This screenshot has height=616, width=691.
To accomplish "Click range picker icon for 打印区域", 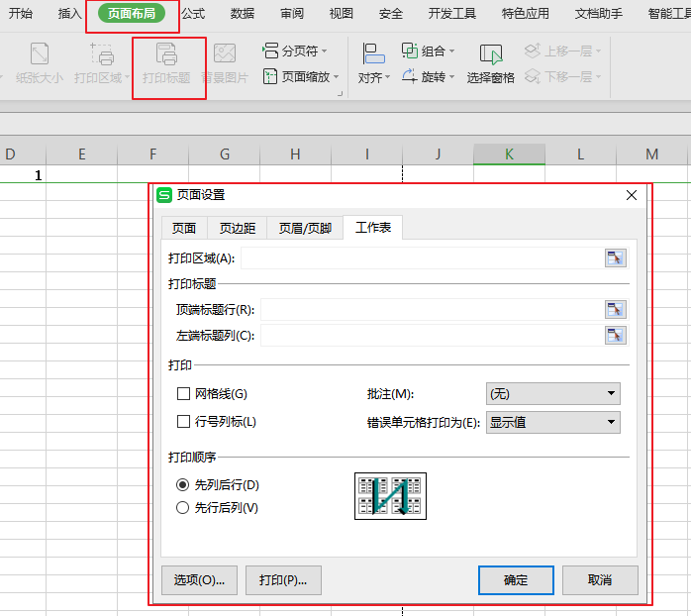I will coord(616,257).
